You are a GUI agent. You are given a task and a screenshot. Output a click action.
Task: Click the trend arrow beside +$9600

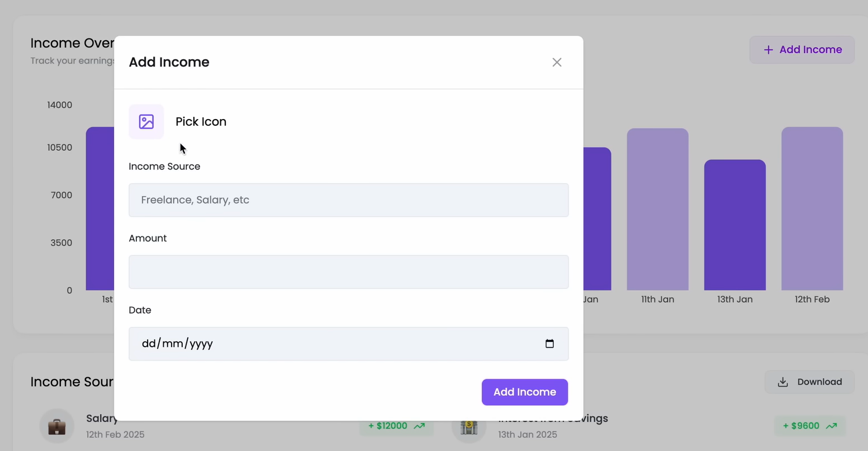(x=831, y=426)
